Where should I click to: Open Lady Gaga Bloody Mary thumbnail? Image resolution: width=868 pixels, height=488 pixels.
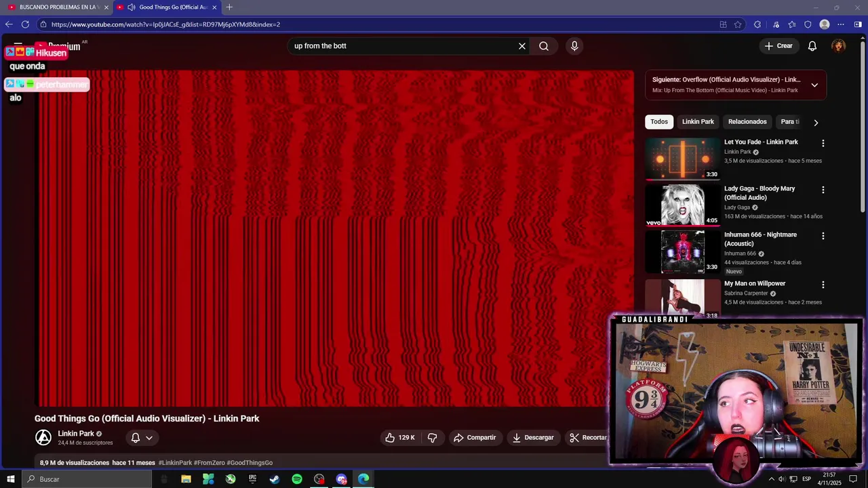pos(682,205)
